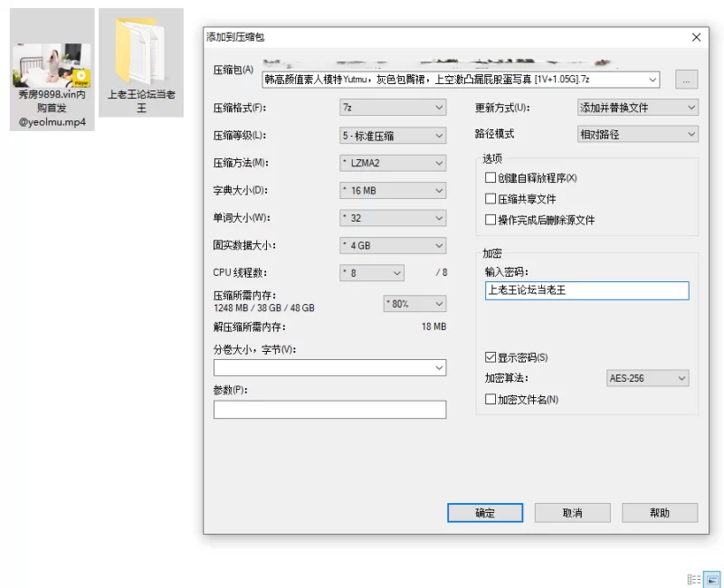Click the 帮助 button
The width and height of the screenshot is (724, 588).
(660, 513)
